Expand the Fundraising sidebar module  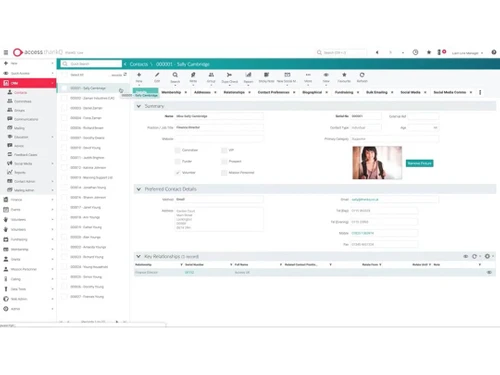(28, 239)
